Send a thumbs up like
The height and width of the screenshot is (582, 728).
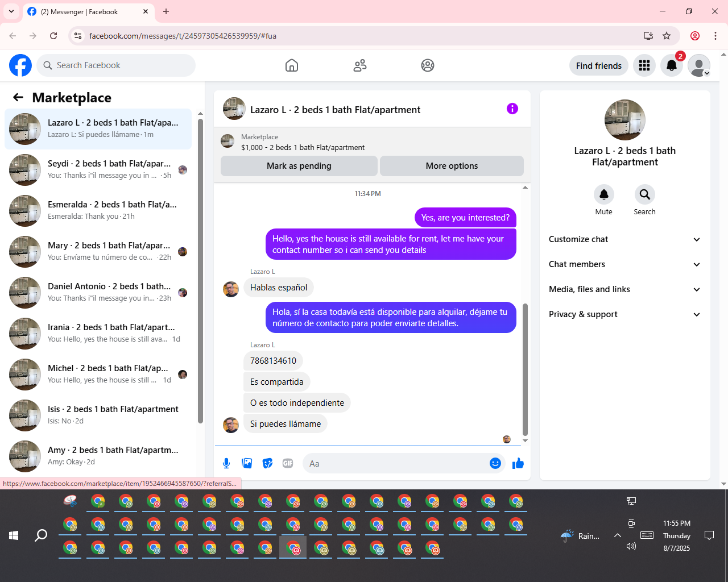tap(518, 463)
